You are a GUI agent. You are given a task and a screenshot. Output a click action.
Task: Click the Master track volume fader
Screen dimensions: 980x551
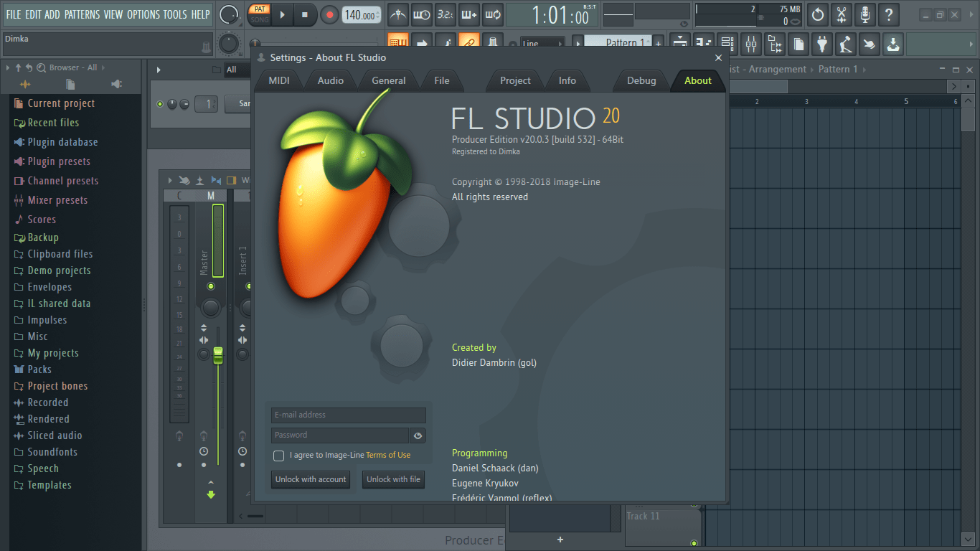(218, 354)
